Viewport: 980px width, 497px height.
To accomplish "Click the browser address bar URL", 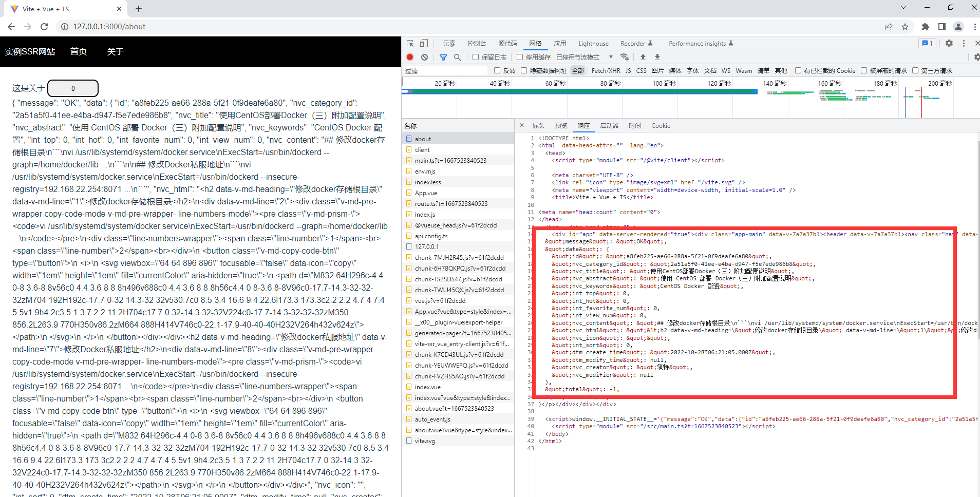I will pyautogui.click(x=109, y=27).
